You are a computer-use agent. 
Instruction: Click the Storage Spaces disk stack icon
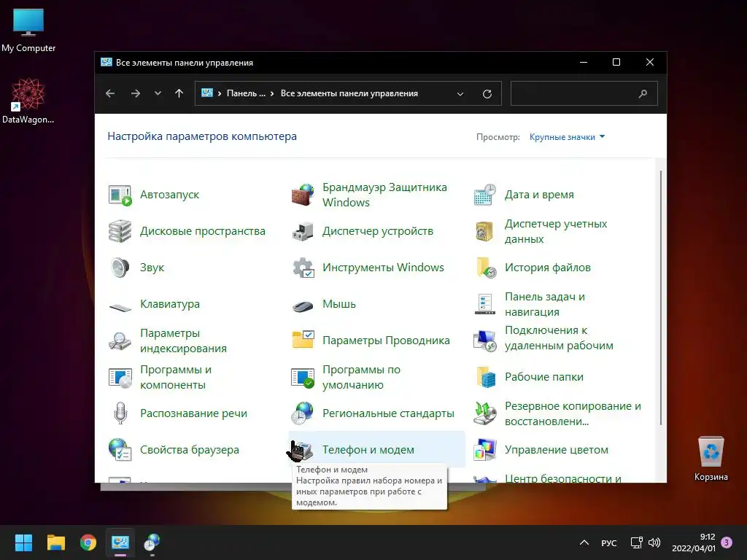click(x=120, y=231)
